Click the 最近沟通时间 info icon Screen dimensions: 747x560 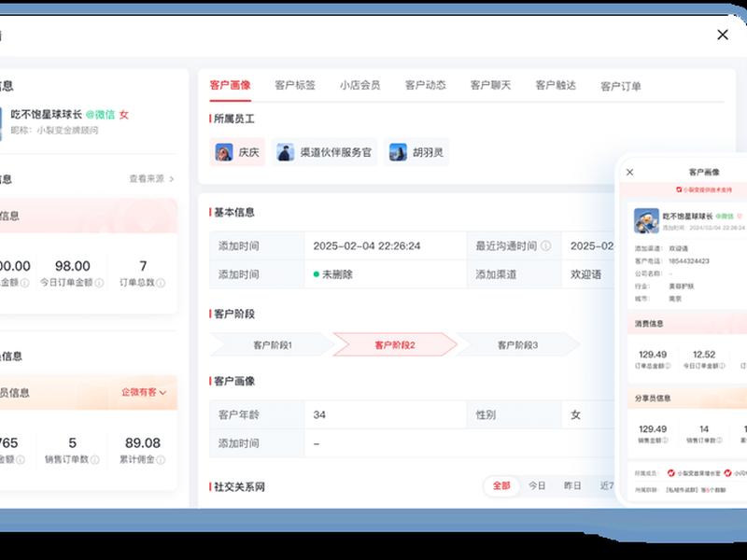coord(546,245)
